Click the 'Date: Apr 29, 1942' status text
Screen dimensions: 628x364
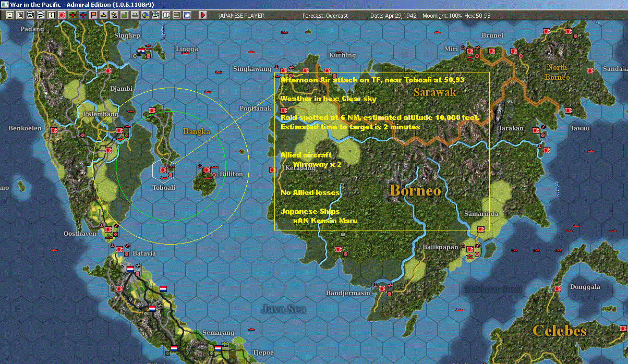[x=393, y=16]
